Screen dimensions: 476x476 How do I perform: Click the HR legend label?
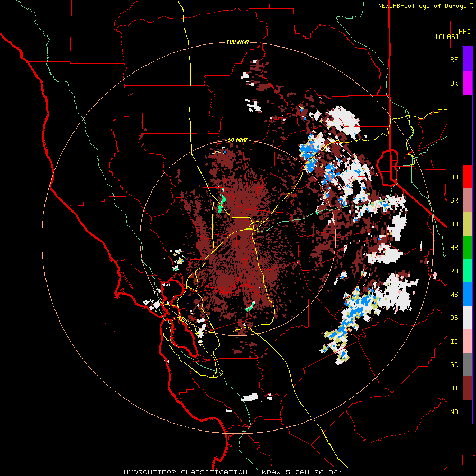click(454, 248)
